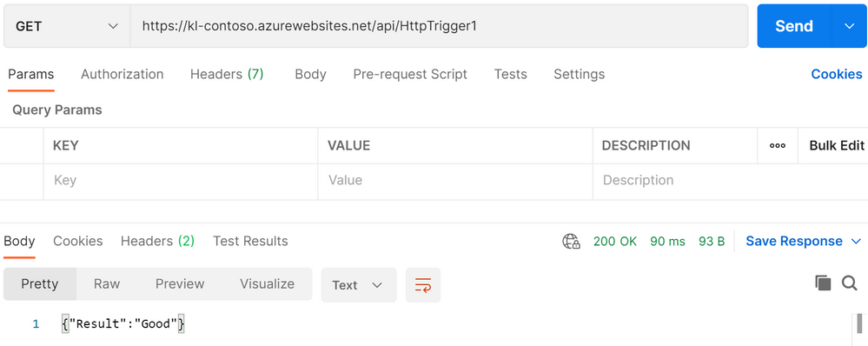Open the request Headers (7) tab
The width and height of the screenshot is (868, 346).
point(227,74)
